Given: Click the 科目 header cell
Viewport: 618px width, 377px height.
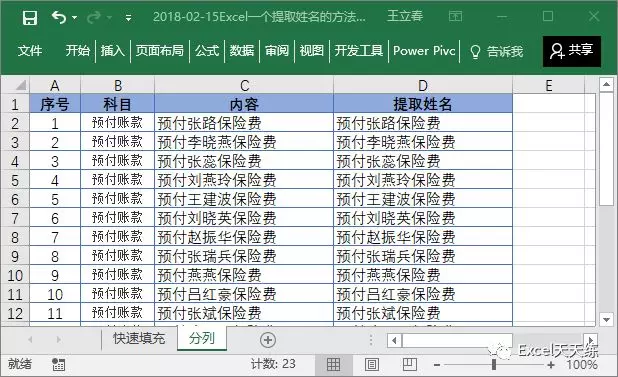Looking at the screenshot, I should (117, 104).
